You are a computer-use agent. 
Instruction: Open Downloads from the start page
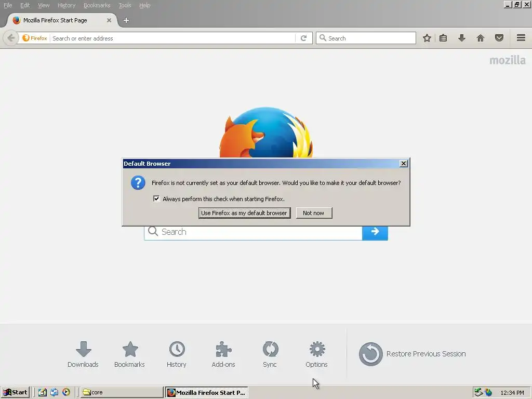click(x=83, y=354)
